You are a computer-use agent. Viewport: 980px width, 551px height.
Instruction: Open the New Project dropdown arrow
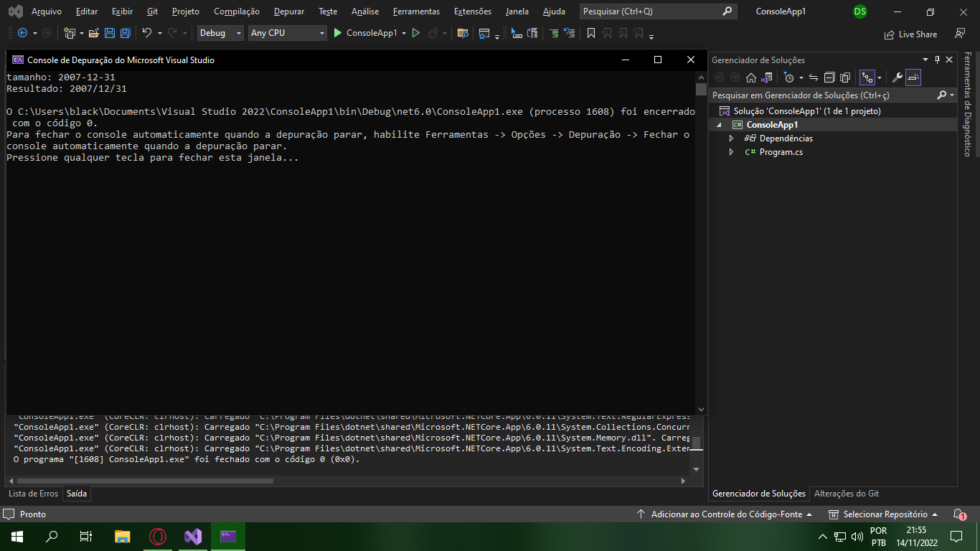[x=81, y=33]
